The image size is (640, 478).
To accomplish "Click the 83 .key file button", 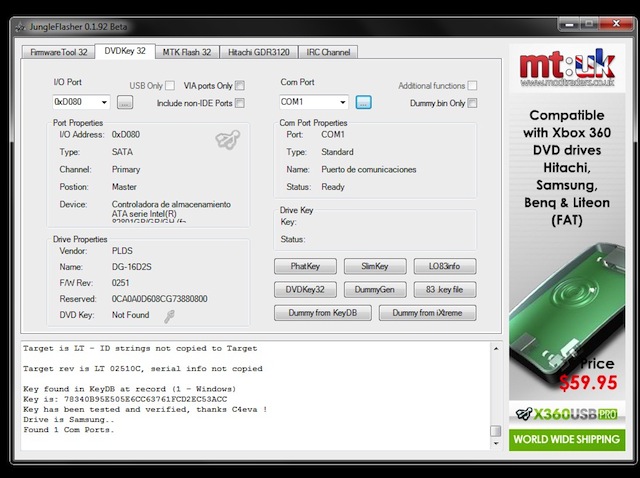I will click(445, 289).
